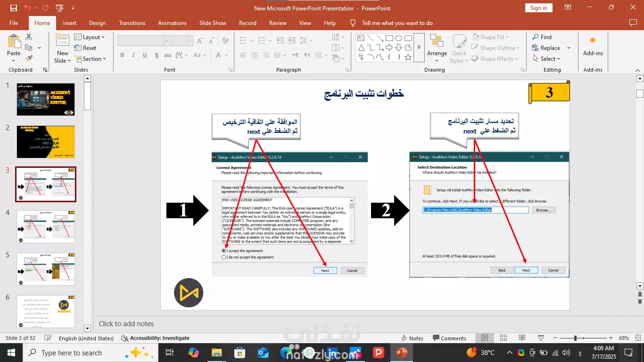Switch to the Insert tab
The image size is (644, 362).
pyautogui.click(x=69, y=23)
